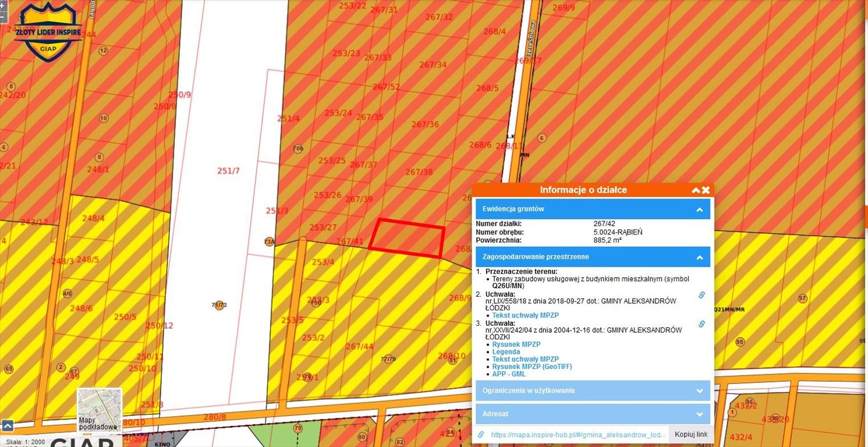Click the 5.0024-RĄBIEŃ precinct value
This screenshot has width=868, height=447.
tap(618, 232)
